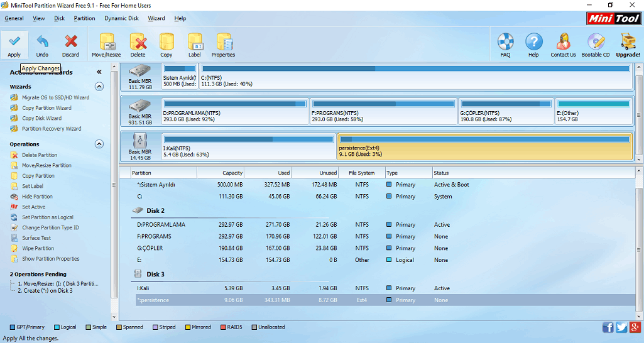This screenshot has width=644, height=343.
Task: Select the Copy toolbar icon
Action: click(x=166, y=45)
